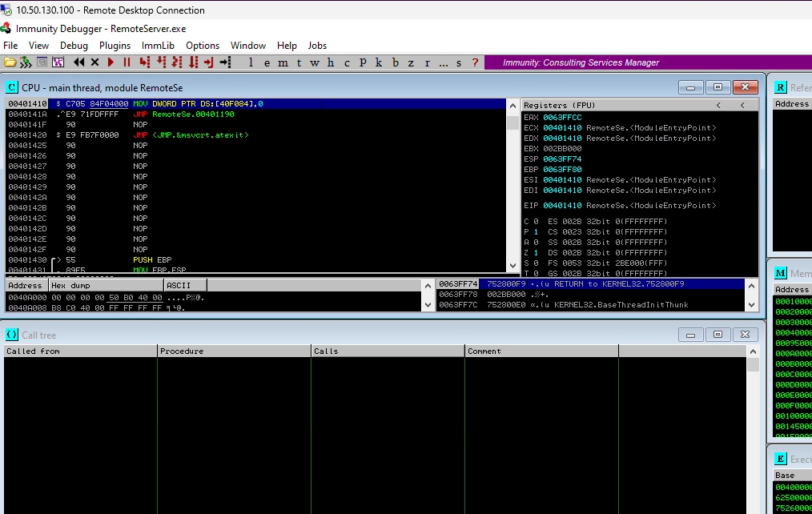This screenshot has width=812, height=514.
Task: Open the View menu
Action: 39,46
